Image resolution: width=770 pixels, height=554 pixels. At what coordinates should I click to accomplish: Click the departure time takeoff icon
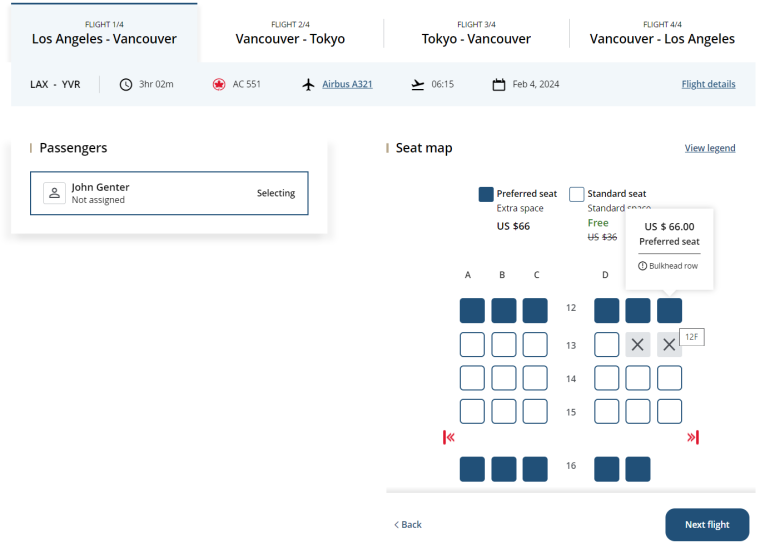coord(418,85)
